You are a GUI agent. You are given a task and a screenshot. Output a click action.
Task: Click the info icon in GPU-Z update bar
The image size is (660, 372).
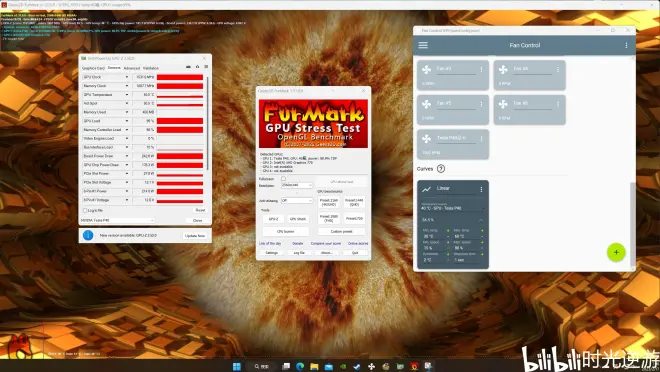[x=88, y=235]
